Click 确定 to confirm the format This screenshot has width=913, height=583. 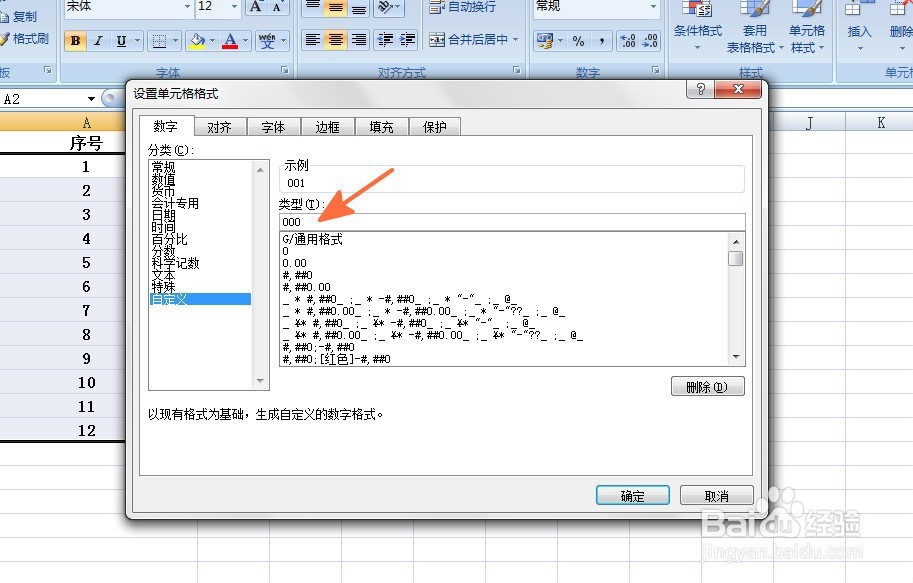[x=633, y=496]
